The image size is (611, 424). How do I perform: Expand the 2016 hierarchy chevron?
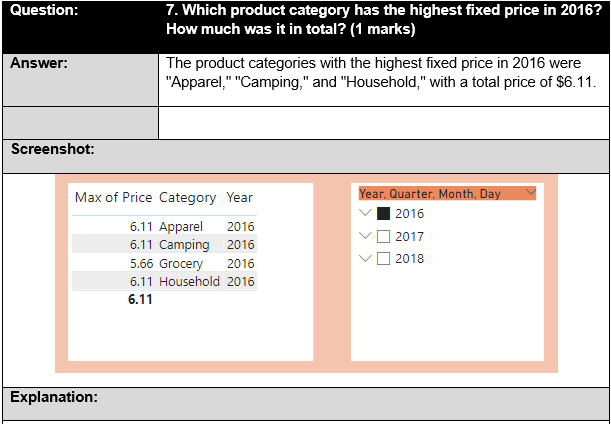(365, 213)
